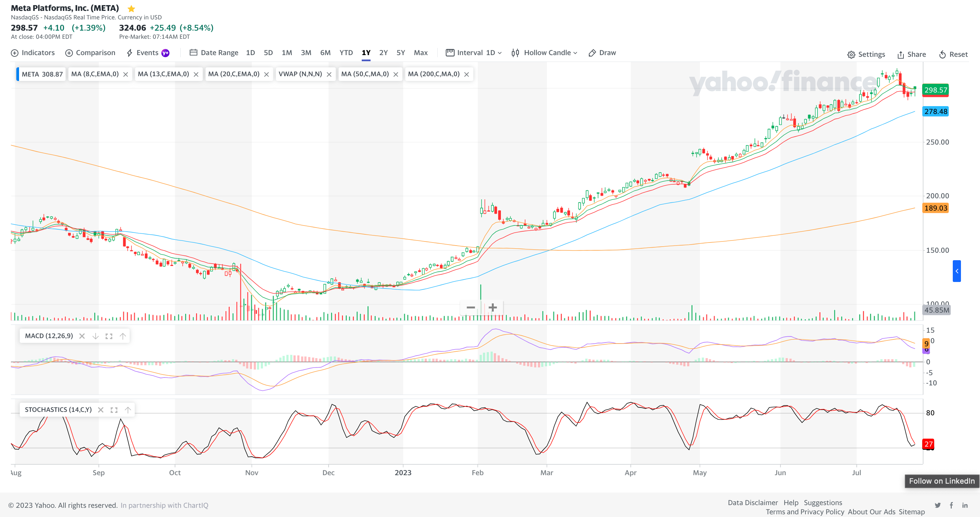Open chart Settings gear
980x517 pixels.
(x=851, y=55)
